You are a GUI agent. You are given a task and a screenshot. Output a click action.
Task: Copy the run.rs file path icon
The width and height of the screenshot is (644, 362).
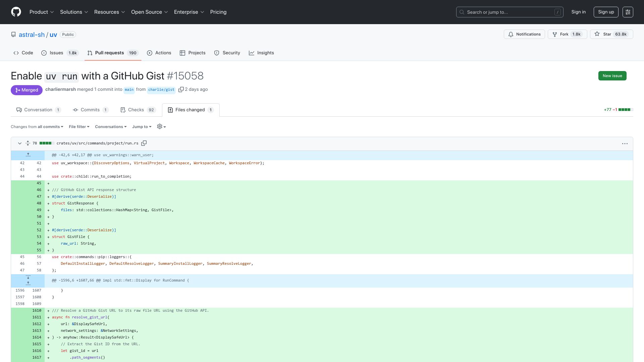(144, 143)
